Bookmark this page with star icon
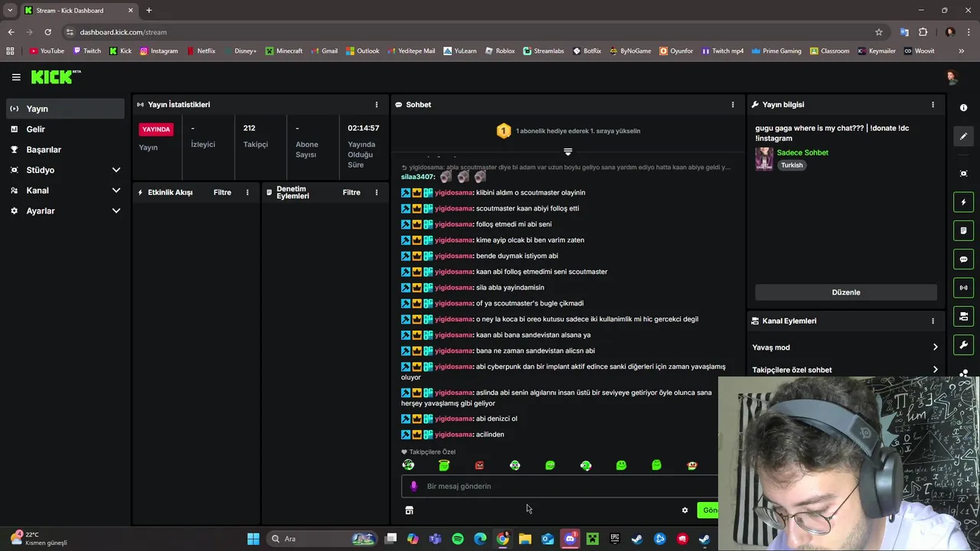 click(x=879, y=32)
